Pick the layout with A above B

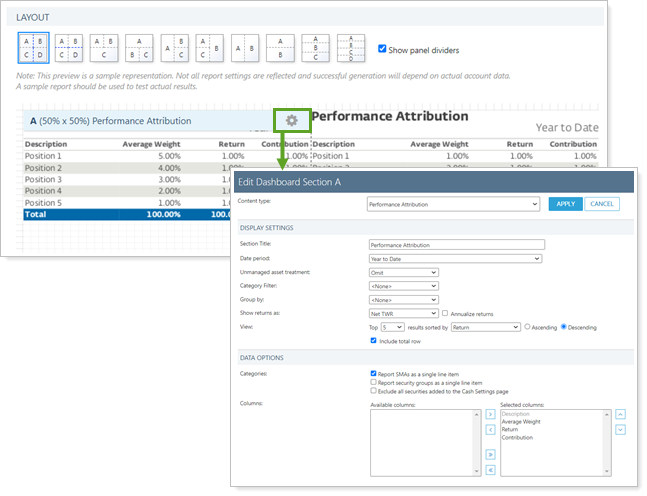(x=280, y=48)
